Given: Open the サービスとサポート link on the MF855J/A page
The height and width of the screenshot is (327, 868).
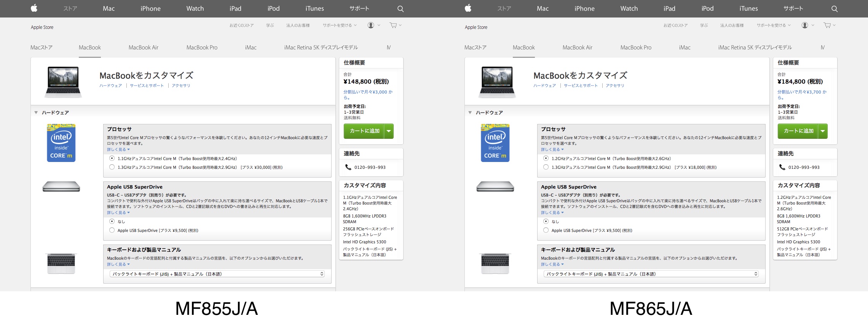Looking at the screenshot, I should coord(147,86).
